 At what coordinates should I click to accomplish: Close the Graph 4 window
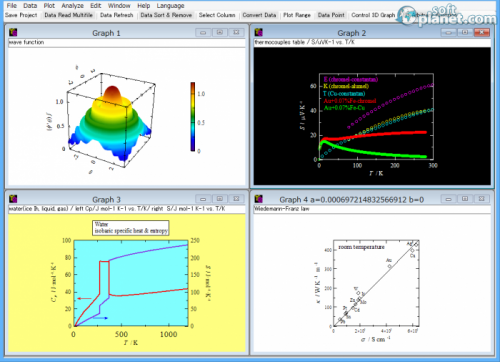click(482, 199)
